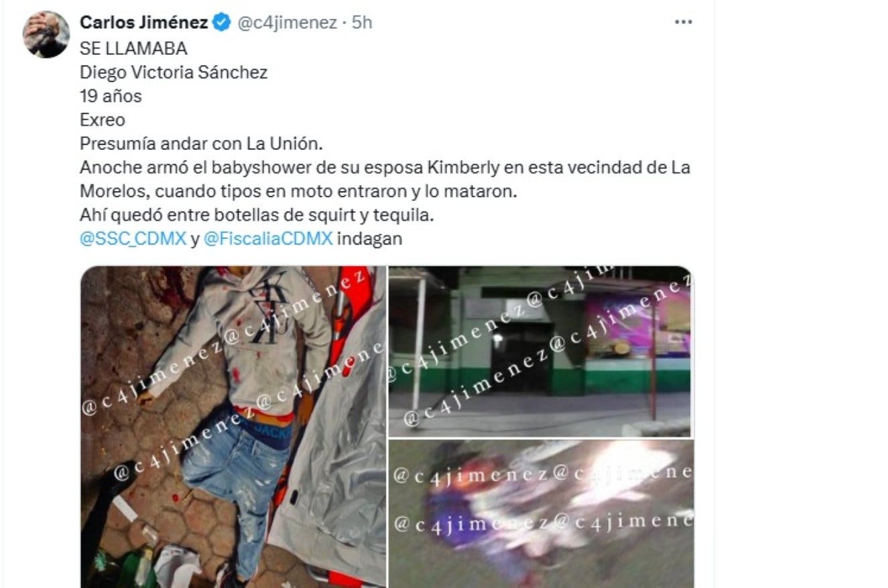Click Carlos Jiménez's profile avatar
Image resolution: width=888 pixels, height=588 pixels.
[46, 34]
